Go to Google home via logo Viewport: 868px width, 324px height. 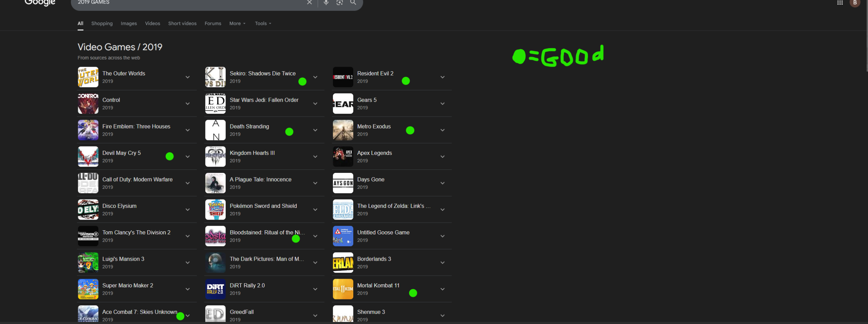[40, 3]
